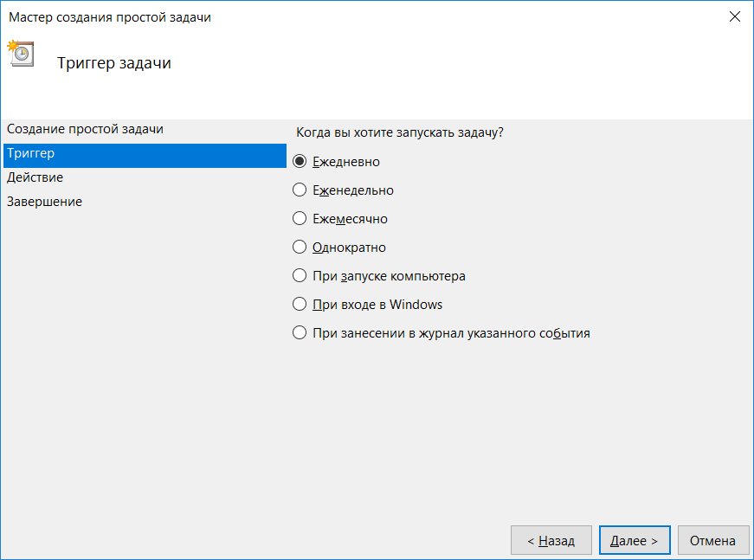This screenshot has width=754, height=560.
Task: Cancel the wizard with Отмена
Action: tap(713, 540)
